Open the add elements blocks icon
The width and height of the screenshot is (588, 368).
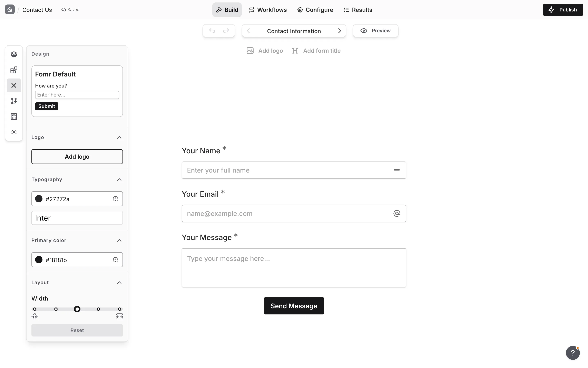tap(14, 70)
